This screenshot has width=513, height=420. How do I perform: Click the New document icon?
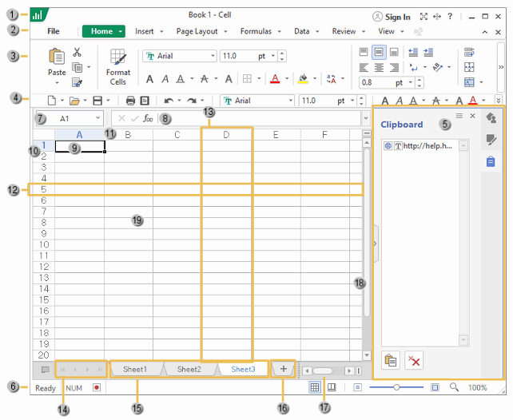(52, 101)
